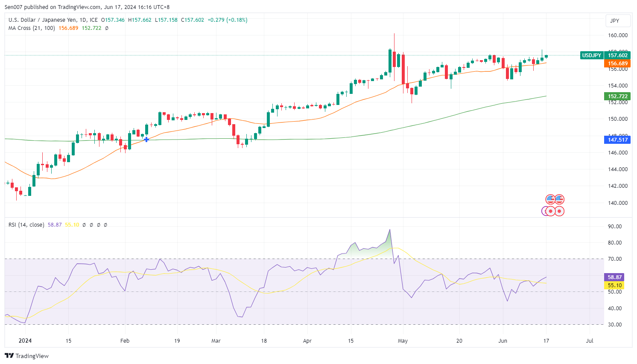This screenshot has height=364, width=637.
Task: Click the 160.000 level on price scale
Action: 617,35
